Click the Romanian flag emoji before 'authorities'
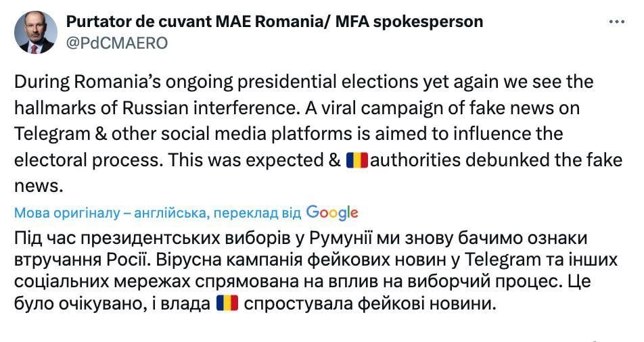This screenshot has height=342, width=644. (357, 160)
